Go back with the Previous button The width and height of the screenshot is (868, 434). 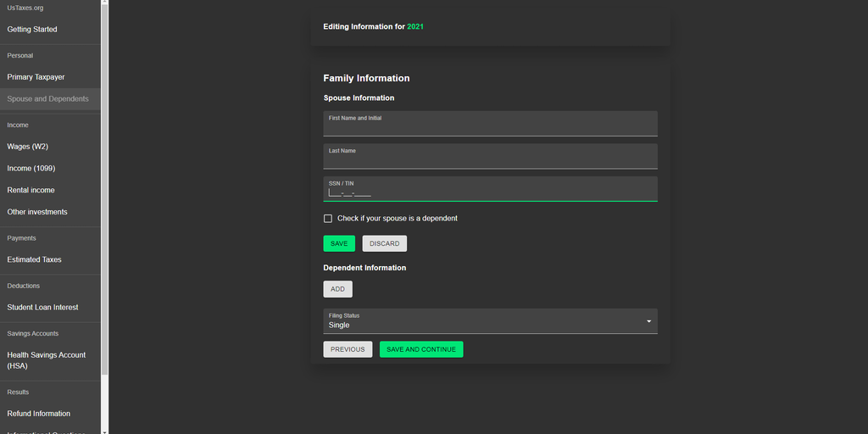[x=348, y=349]
